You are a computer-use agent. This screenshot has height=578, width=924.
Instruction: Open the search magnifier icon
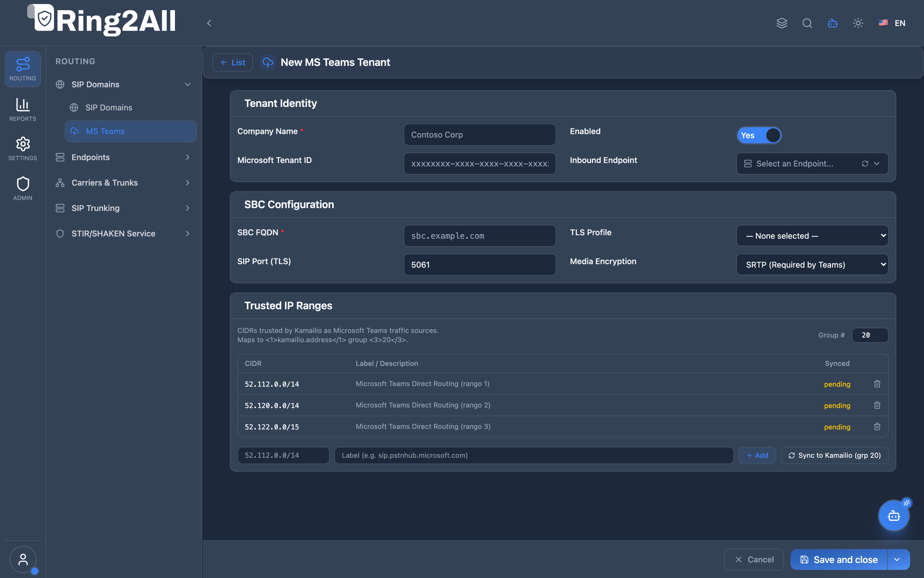(807, 23)
